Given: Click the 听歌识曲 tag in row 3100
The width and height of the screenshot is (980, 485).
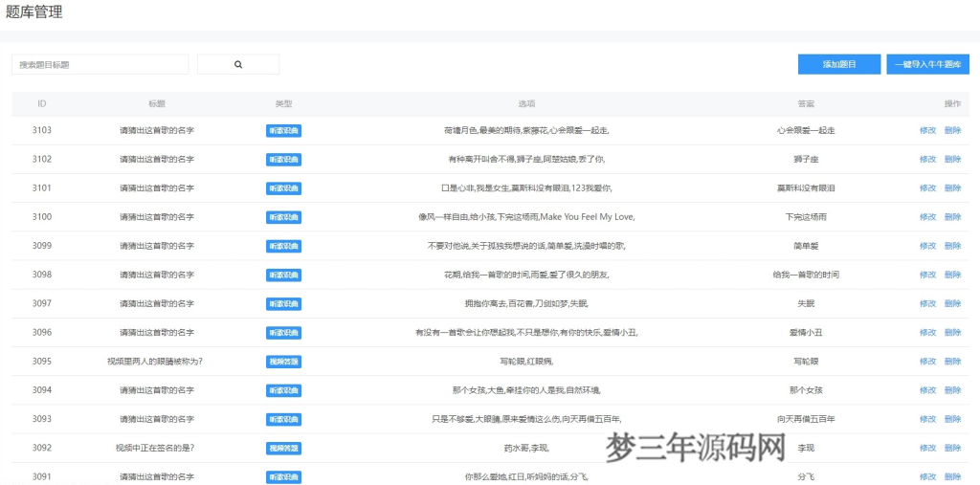Looking at the screenshot, I should pos(283,217).
